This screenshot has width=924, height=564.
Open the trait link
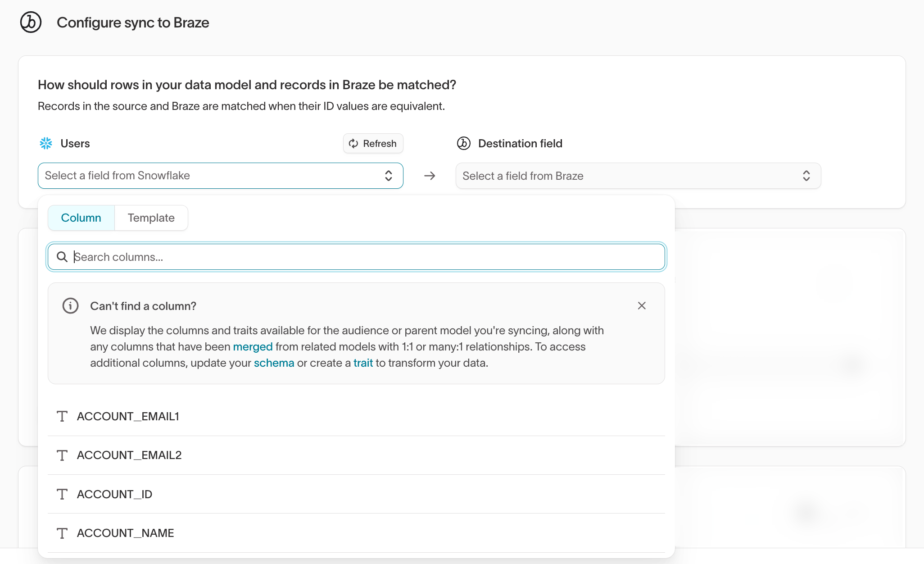click(363, 363)
